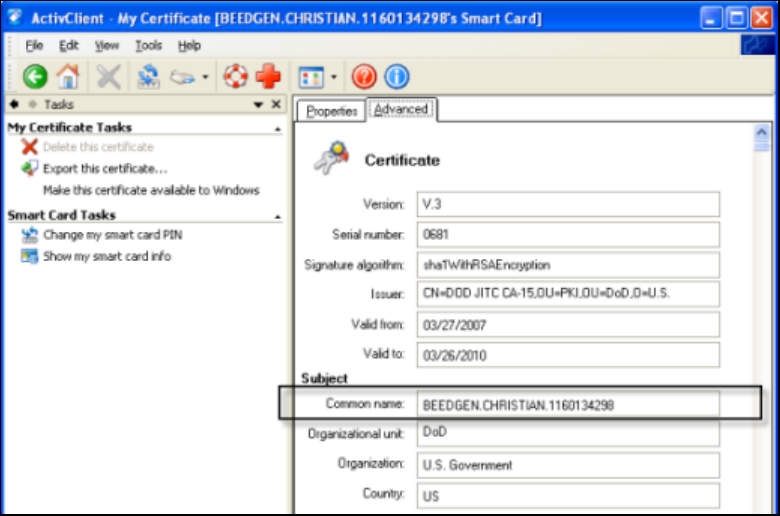The image size is (780, 516).
Task: Click the scrollbar up arrow in certificate panel
Action: (x=762, y=132)
